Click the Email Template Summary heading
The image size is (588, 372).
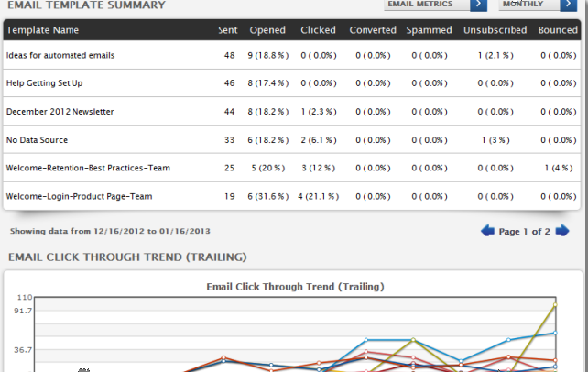[x=87, y=5]
